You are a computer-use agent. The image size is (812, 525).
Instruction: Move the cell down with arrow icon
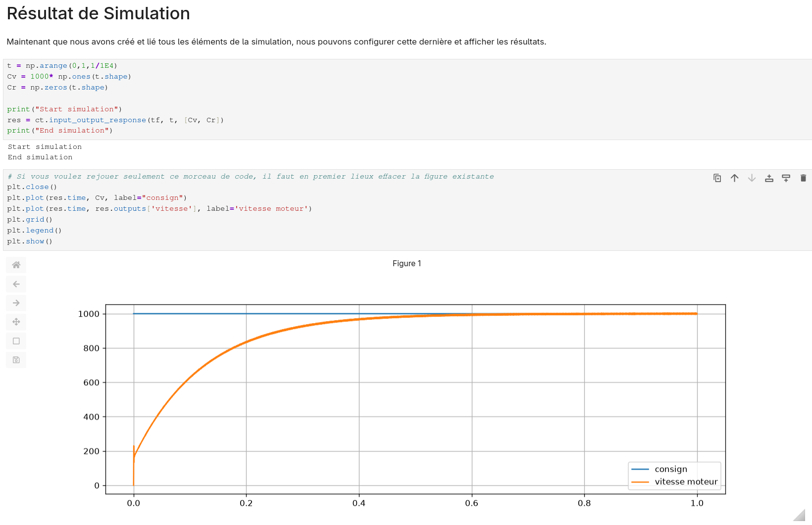click(752, 178)
